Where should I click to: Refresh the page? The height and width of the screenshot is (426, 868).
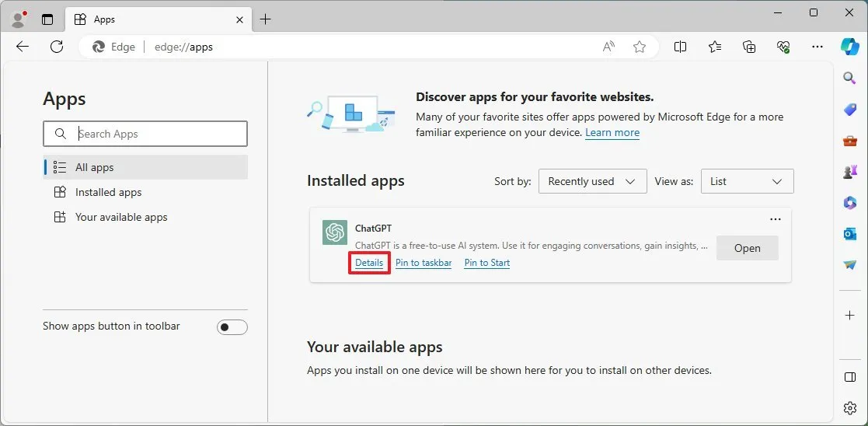point(57,47)
